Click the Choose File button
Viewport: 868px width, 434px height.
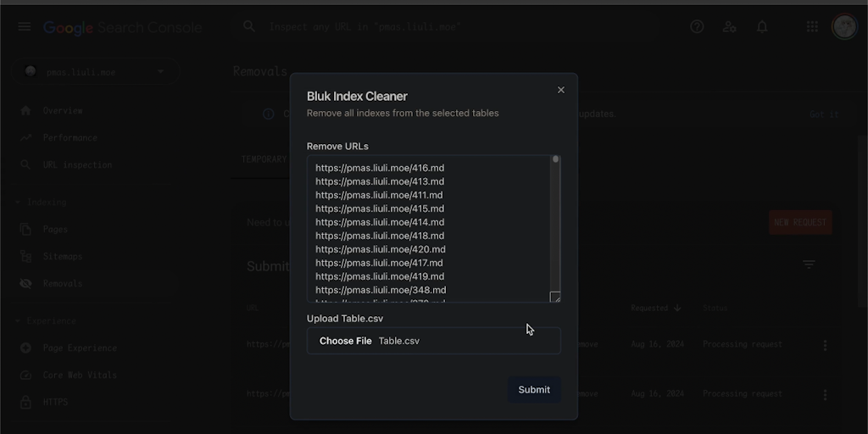point(345,341)
